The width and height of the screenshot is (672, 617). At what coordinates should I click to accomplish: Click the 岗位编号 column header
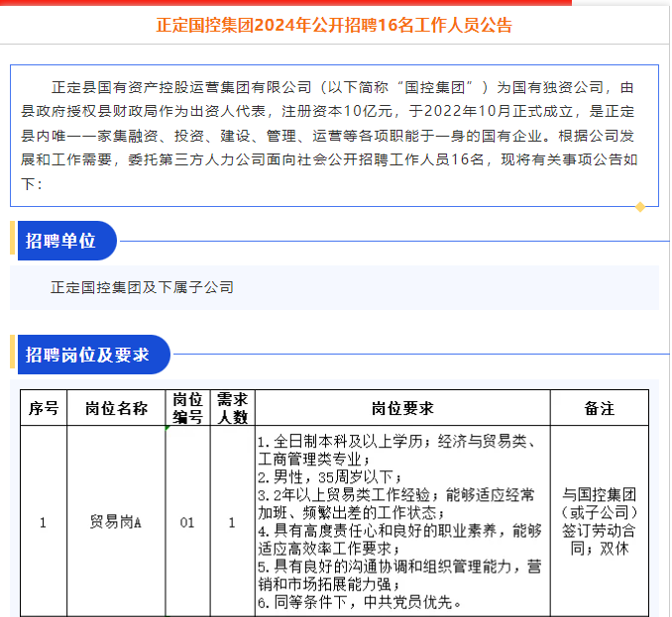187,408
